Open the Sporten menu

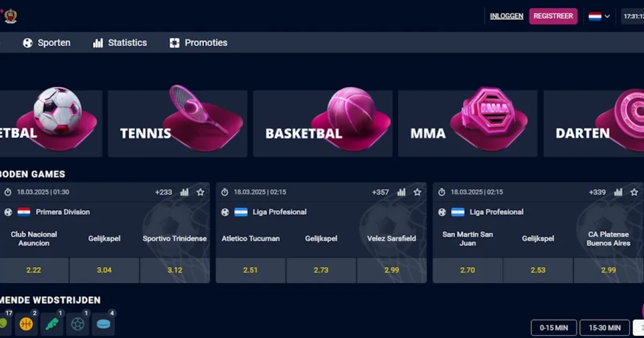[x=47, y=42]
